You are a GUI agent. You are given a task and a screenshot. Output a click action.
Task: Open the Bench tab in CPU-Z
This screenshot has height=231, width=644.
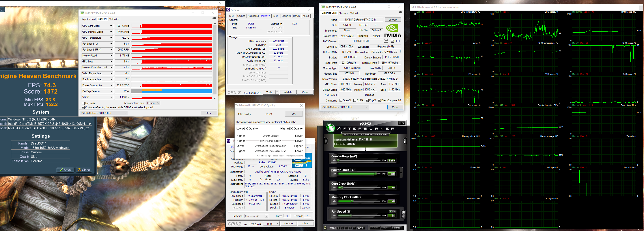click(x=296, y=16)
